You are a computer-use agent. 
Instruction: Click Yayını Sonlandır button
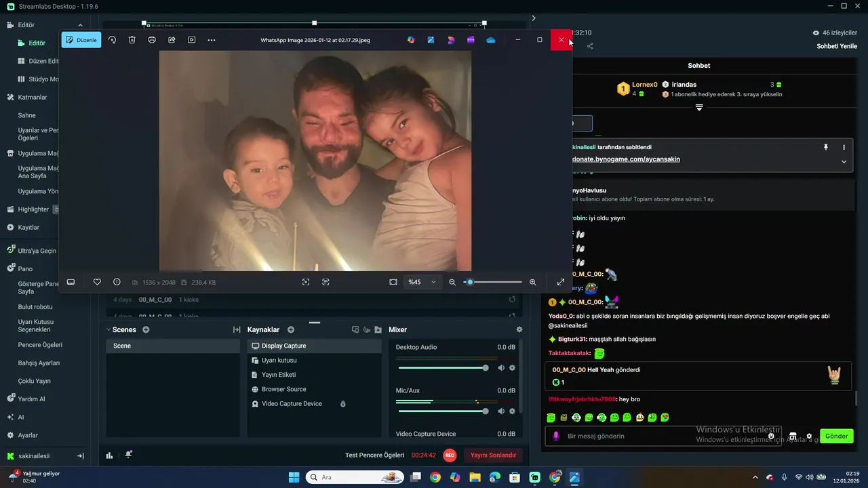point(493,455)
